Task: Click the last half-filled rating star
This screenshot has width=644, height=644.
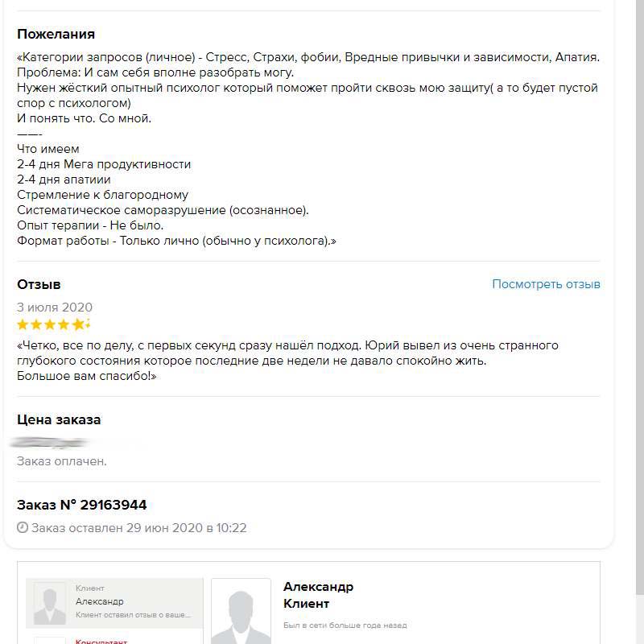Action: click(80, 325)
